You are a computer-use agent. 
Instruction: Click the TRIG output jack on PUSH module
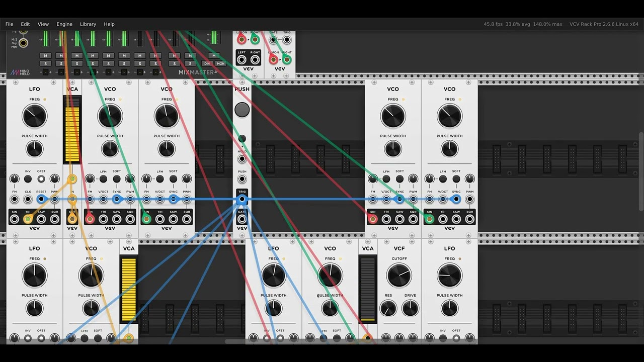[x=242, y=199]
